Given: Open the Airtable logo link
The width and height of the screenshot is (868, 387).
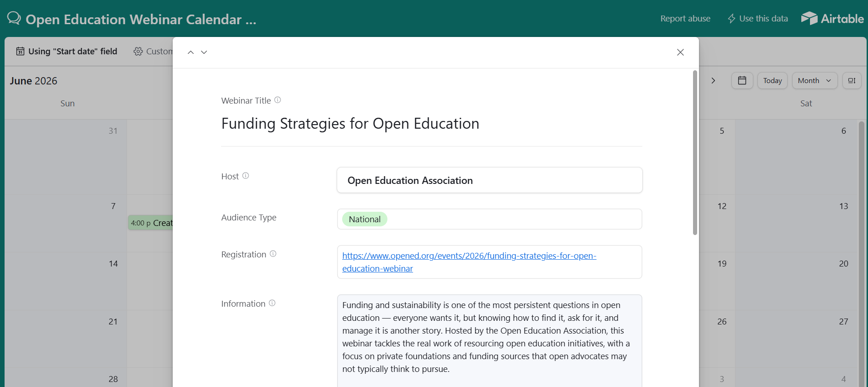Looking at the screenshot, I should 832,18.
